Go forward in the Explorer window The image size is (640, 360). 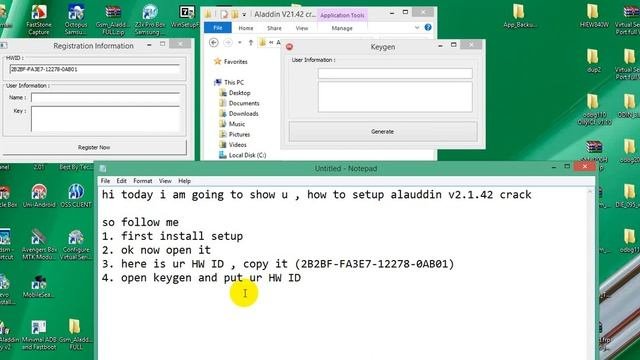point(228,42)
